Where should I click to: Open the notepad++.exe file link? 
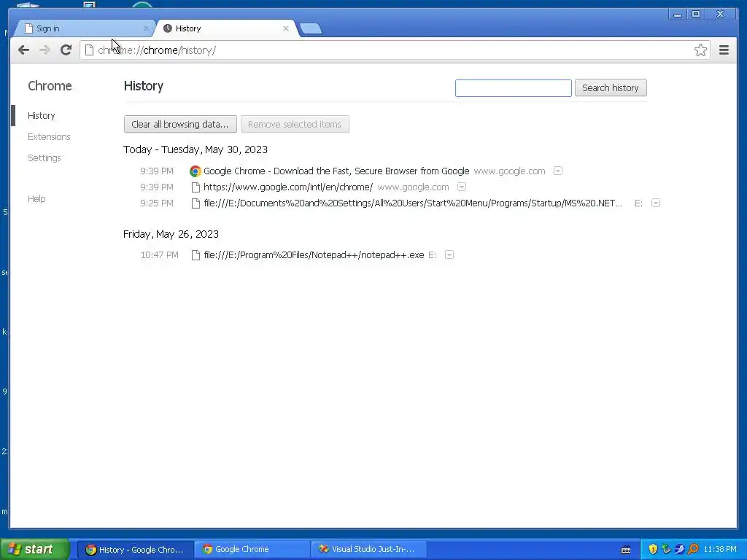[314, 255]
